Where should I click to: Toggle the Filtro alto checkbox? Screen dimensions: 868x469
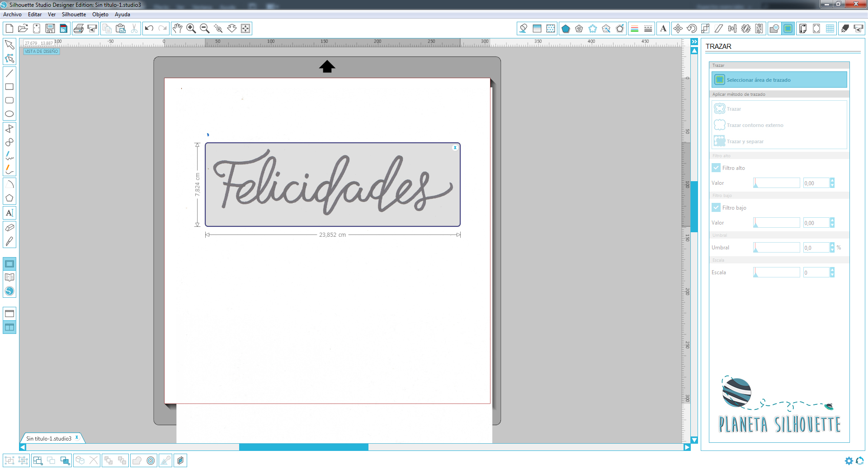point(716,168)
